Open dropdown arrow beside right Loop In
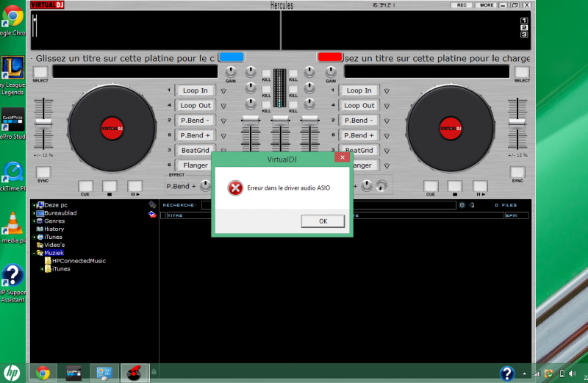 click(387, 91)
